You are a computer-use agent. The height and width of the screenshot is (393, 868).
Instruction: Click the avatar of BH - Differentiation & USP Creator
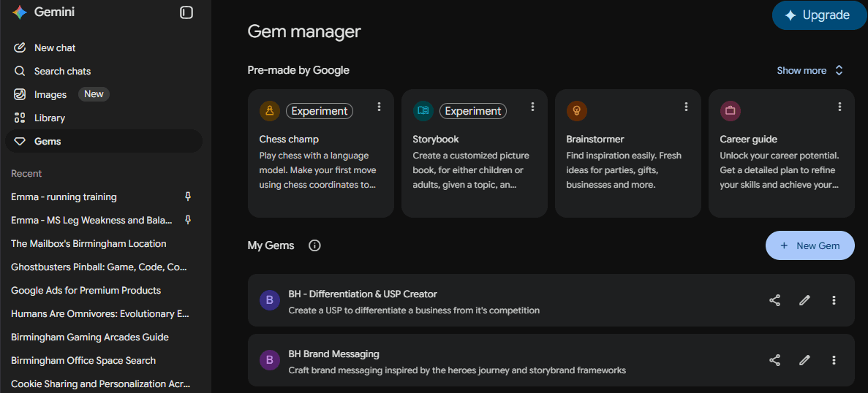click(270, 300)
